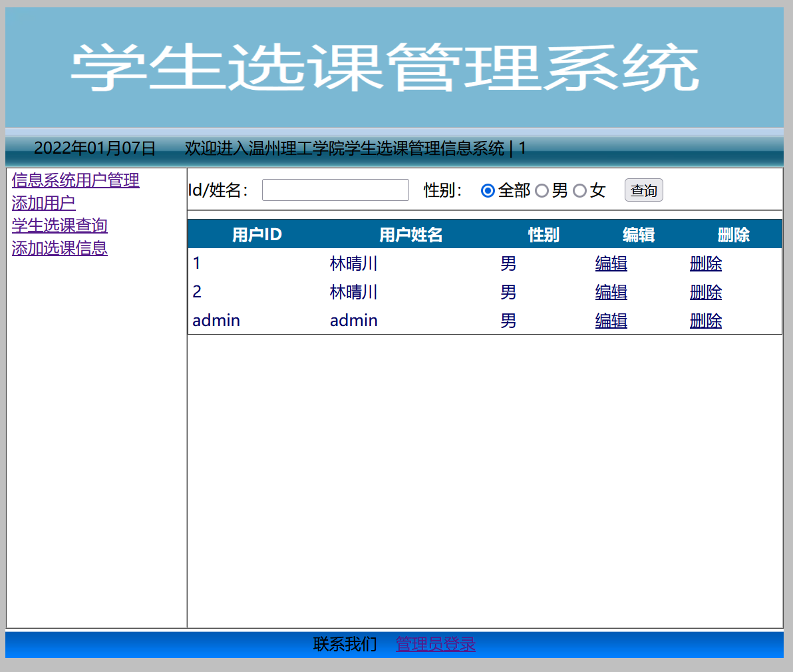Click the admin user ID cell
The width and height of the screenshot is (793, 672).
[216, 321]
